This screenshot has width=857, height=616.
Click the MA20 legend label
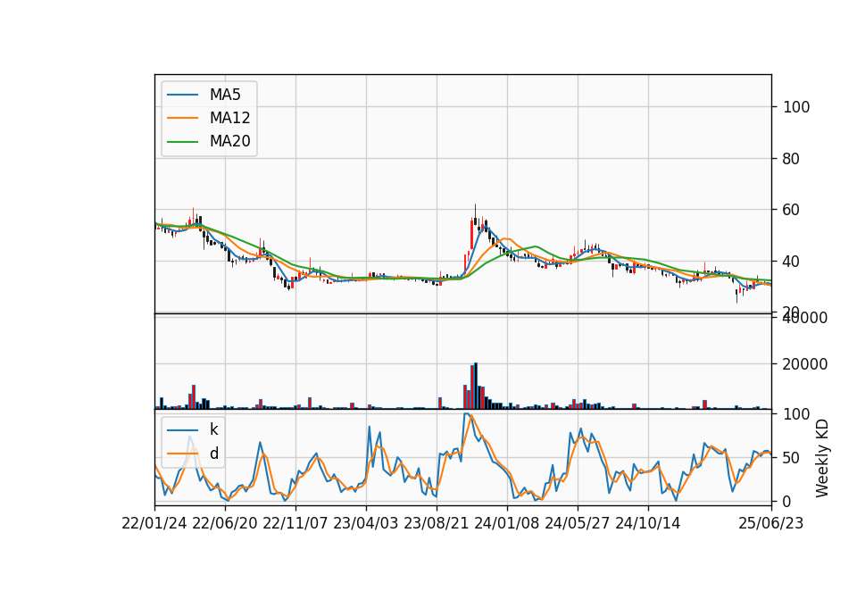coord(229,141)
